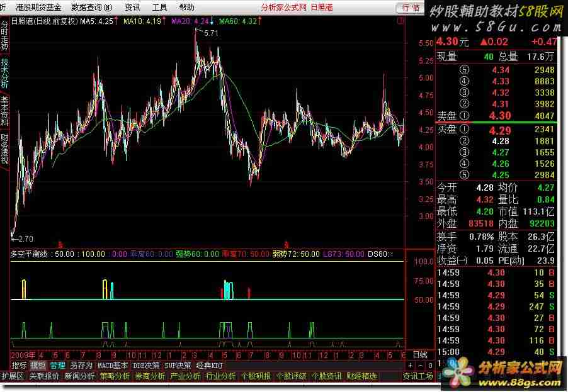Screen dimensions: 568x392
Task: Click the MA20: 4.24 indicator label
Action: point(191,21)
